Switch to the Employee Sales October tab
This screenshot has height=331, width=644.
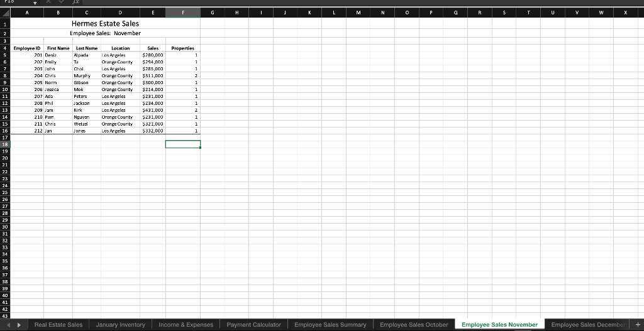414,325
